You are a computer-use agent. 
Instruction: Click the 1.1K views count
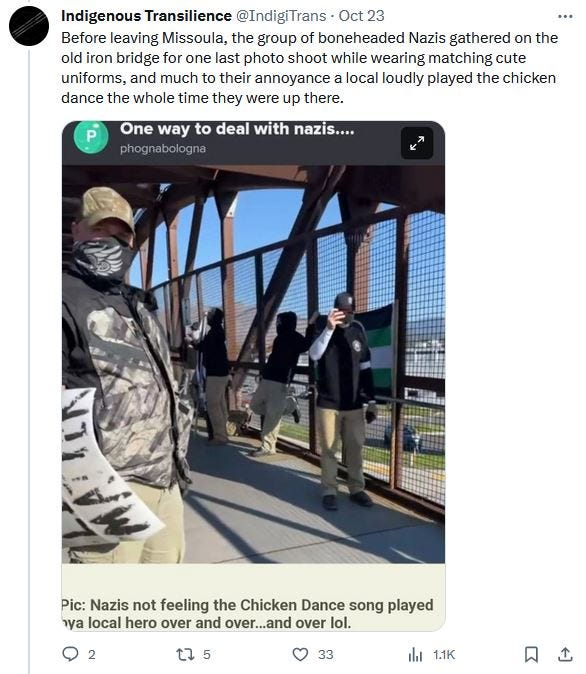(x=444, y=654)
